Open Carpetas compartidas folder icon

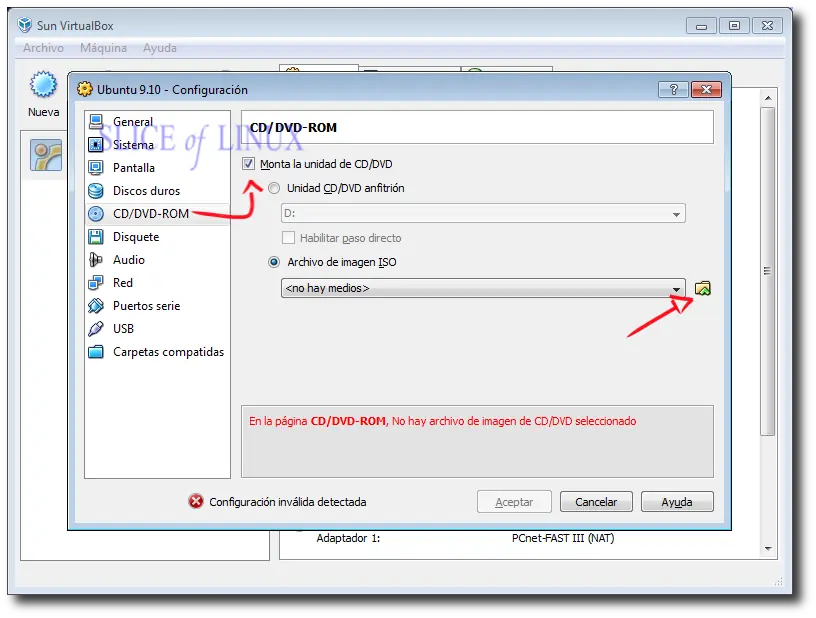(96, 352)
